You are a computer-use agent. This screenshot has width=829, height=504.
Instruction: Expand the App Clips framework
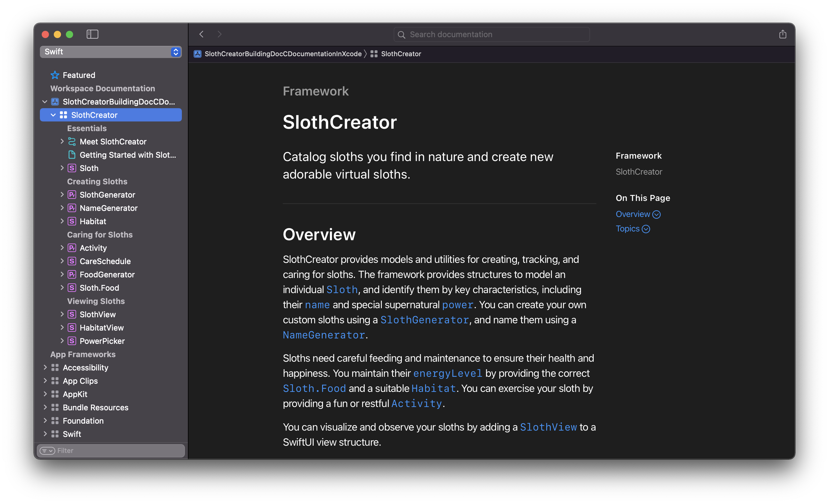(x=45, y=381)
